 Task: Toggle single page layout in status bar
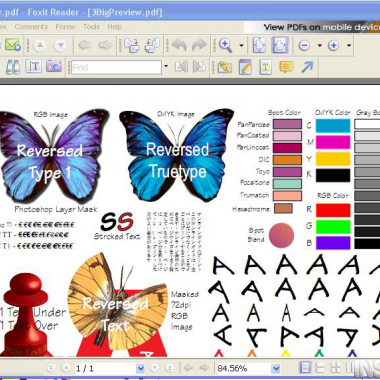click(304, 368)
